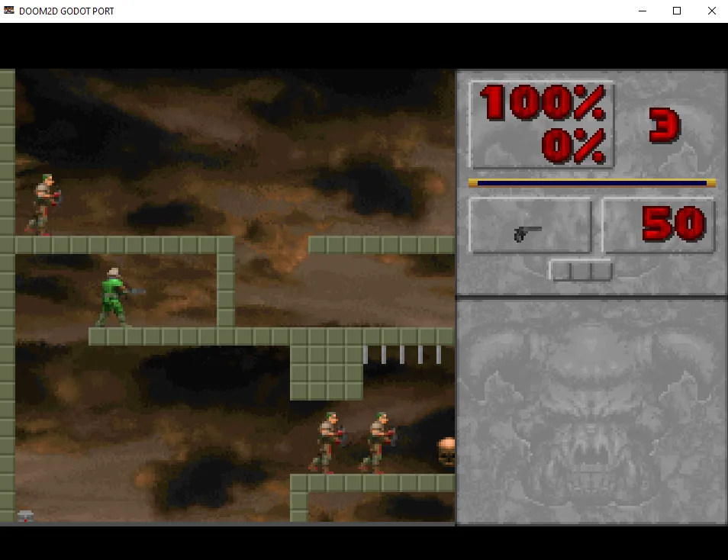
Task: Minimize the Doom2D window
Action: [x=643, y=11]
